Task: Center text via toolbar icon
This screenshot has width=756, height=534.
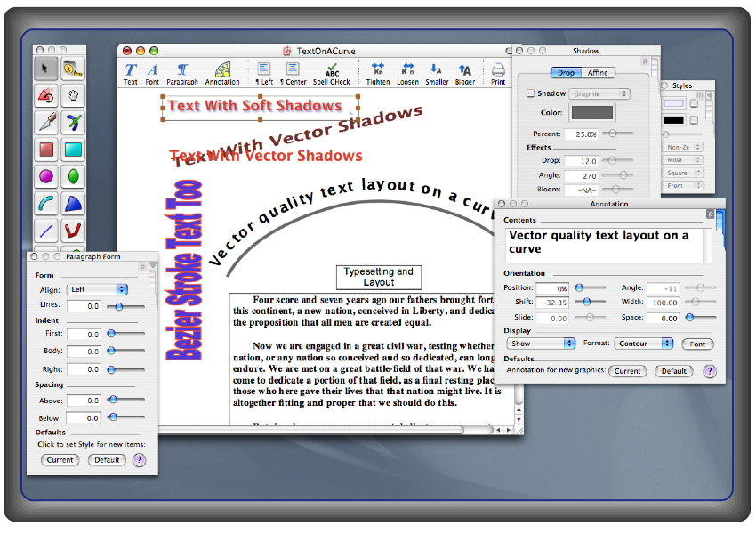Action: (x=293, y=74)
